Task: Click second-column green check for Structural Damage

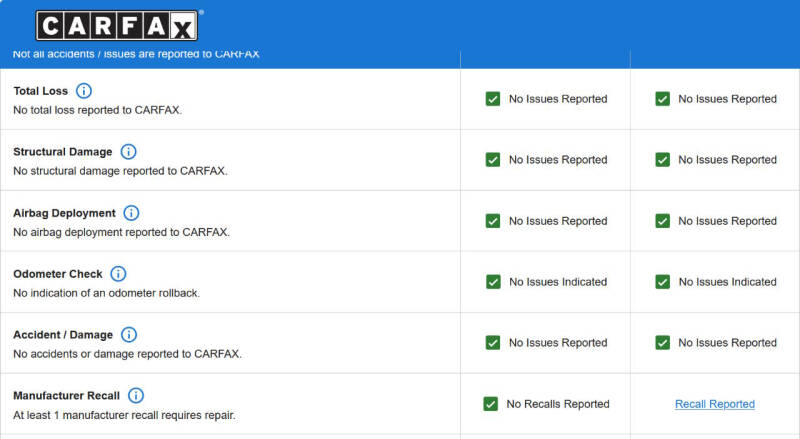Action: 662,160
